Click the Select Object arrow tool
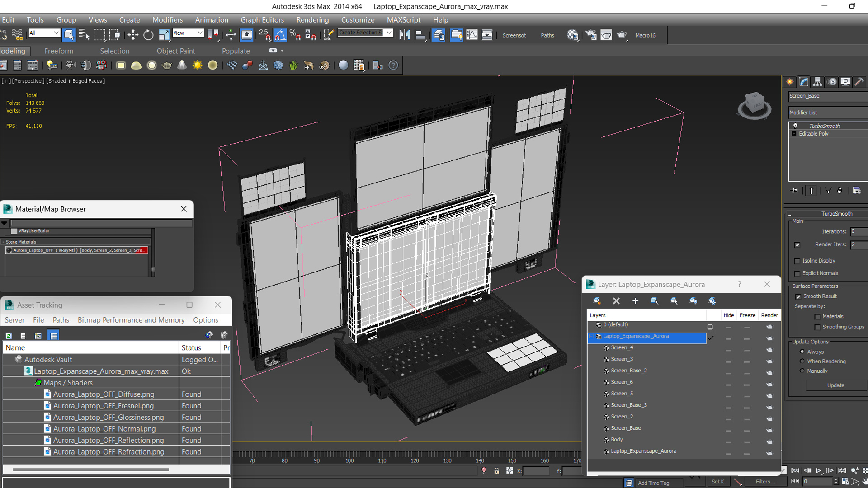Image resolution: width=868 pixels, height=488 pixels. (x=69, y=35)
